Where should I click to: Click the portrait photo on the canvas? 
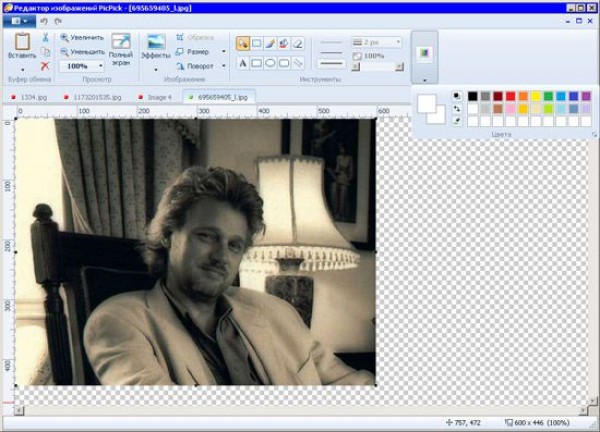[196, 251]
